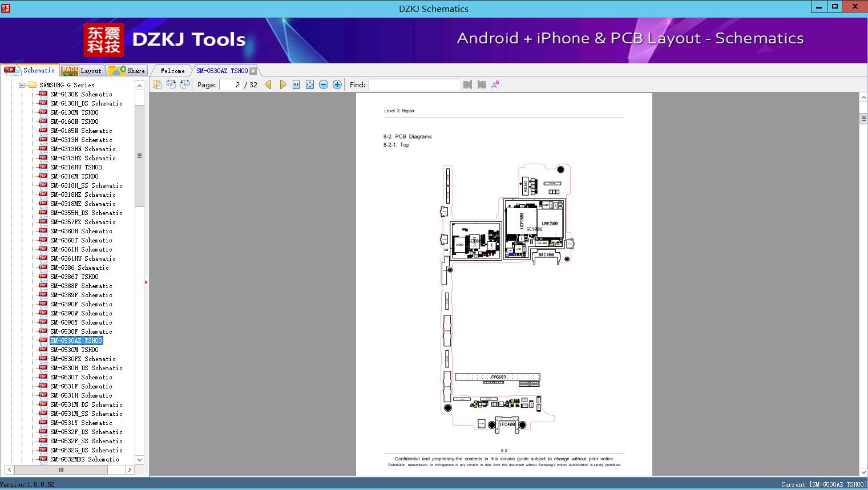This screenshot has height=490, width=868.
Task: Open SM-G316HU TSHOO
Action: click(76, 167)
